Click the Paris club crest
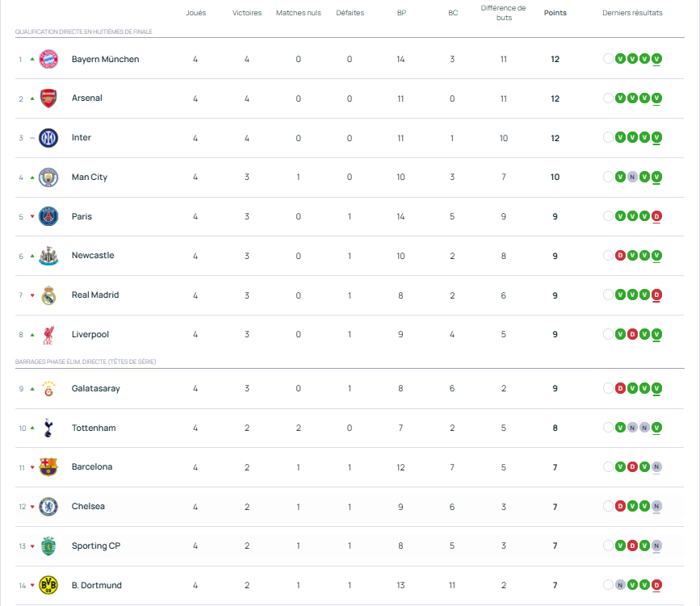The image size is (700, 606). [x=49, y=216]
